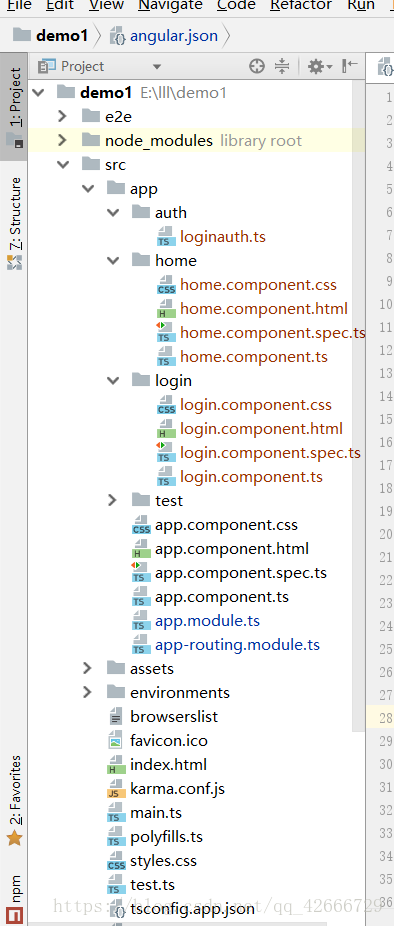Click the karma.conf.js JavaScript file icon
Viewport: 394px width, 926px height.
click(x=116, y=788)
